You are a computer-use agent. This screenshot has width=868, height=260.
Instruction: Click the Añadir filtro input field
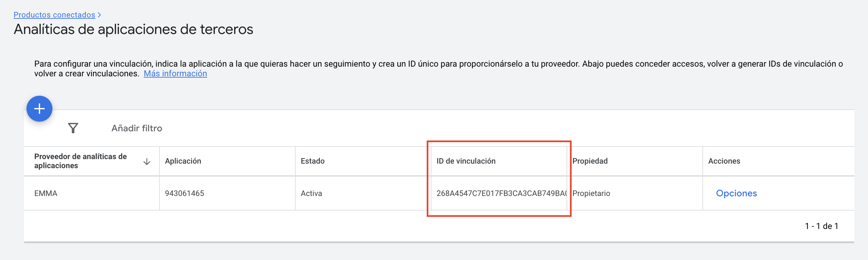click(x=137, y=128)
